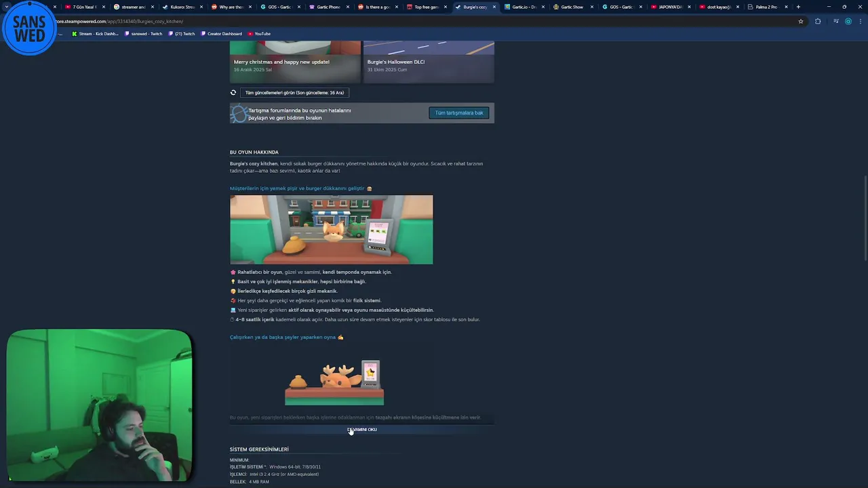Open the media controls icon in toolbar

coord(836,21)
